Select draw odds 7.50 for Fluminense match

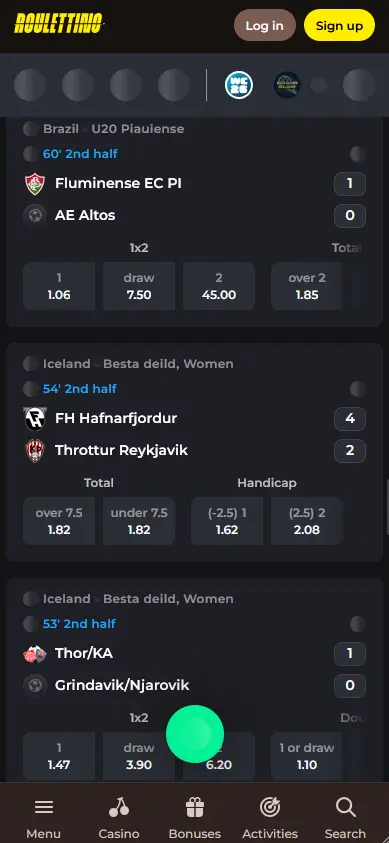click(139, 286)
